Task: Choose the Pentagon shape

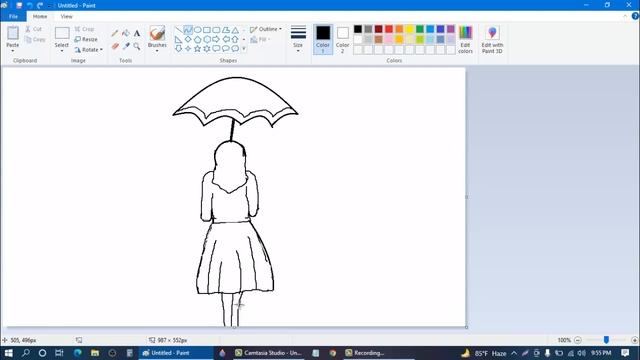Action: click(198, 40)
